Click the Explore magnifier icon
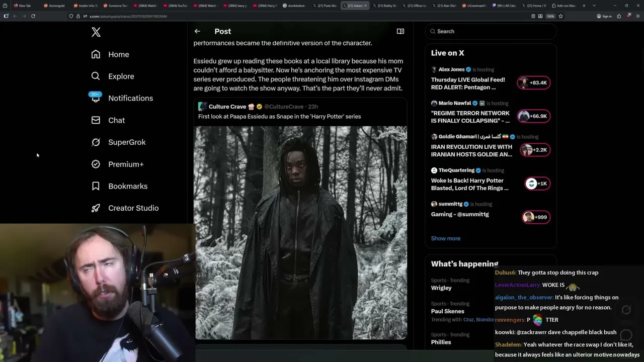This screenshot has height=362, width=644. 96,76
